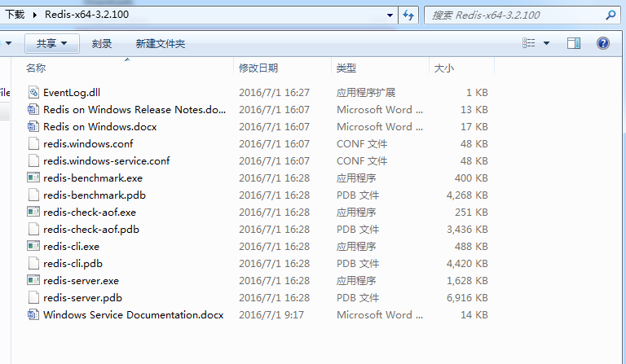Select the EventLog.dll file name
This screenshot has height=364, width=626.
point(72,93)
